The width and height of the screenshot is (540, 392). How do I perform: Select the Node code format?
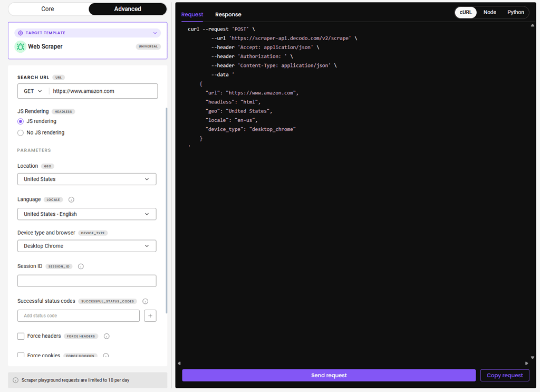(x=489, y=13)
